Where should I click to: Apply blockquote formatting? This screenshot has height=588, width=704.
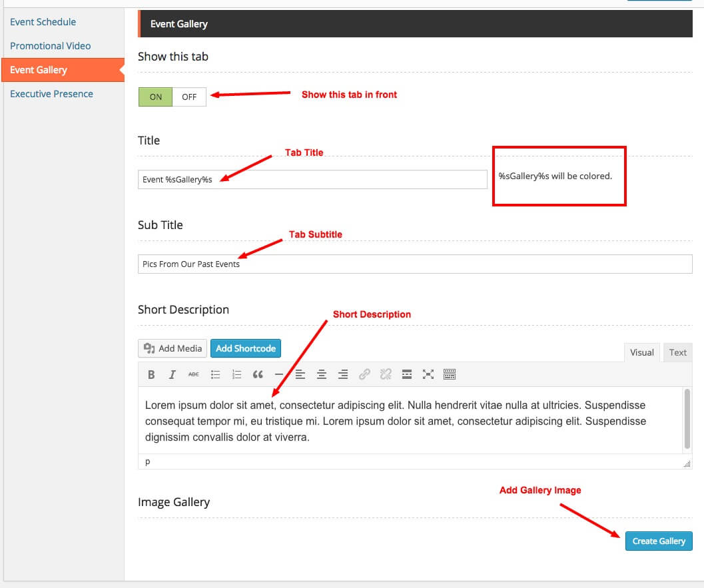pyautogui.click(x=258, y=375)
